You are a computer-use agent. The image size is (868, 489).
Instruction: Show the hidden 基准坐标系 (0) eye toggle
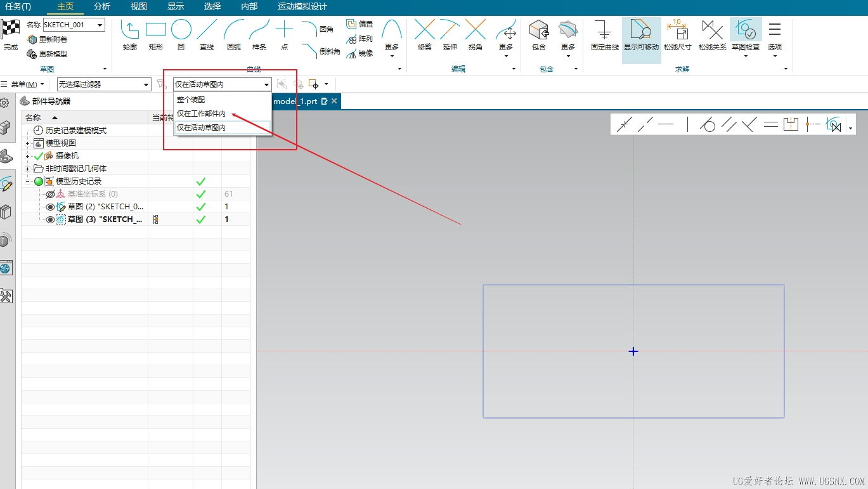[51, 194]
